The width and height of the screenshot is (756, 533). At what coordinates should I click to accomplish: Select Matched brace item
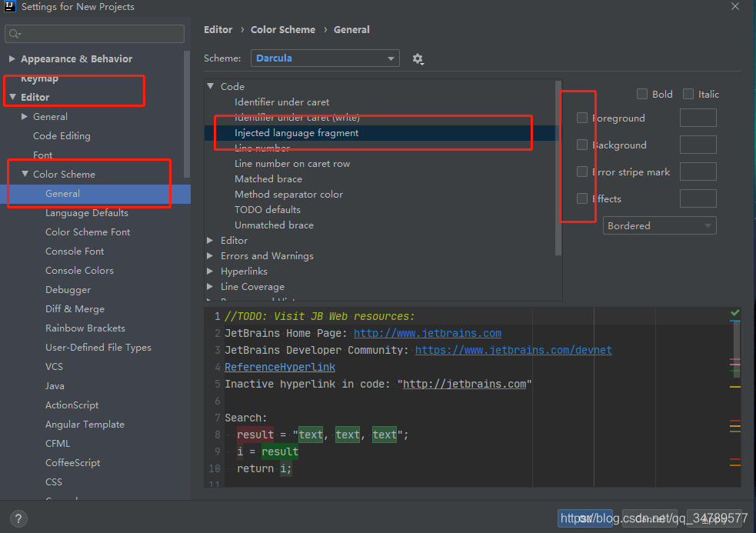pyautogui.click(x=268, y=179)
